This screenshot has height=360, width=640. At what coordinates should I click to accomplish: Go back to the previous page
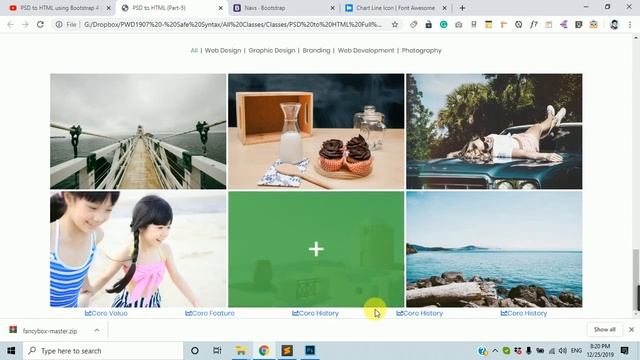point(10,24)
